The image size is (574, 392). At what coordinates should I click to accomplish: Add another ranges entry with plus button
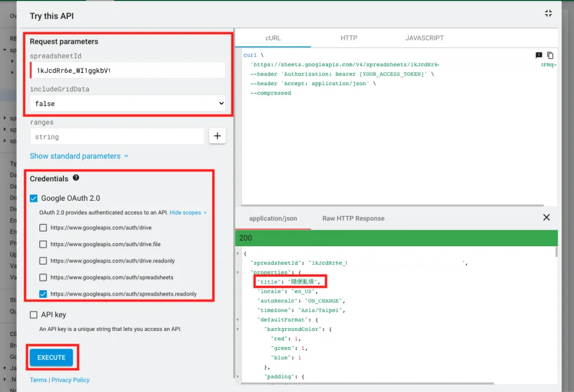tap(217, 136)
